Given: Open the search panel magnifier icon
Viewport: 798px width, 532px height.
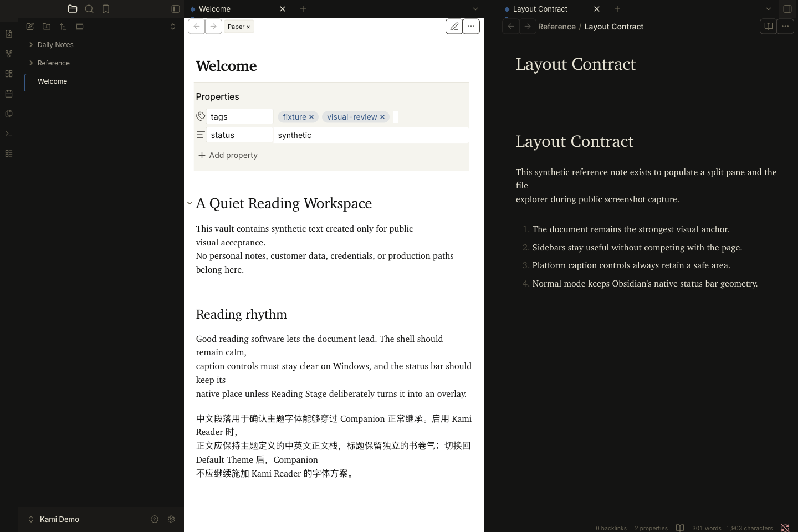Looking at the screenshot, I should [x=89, y=9].
